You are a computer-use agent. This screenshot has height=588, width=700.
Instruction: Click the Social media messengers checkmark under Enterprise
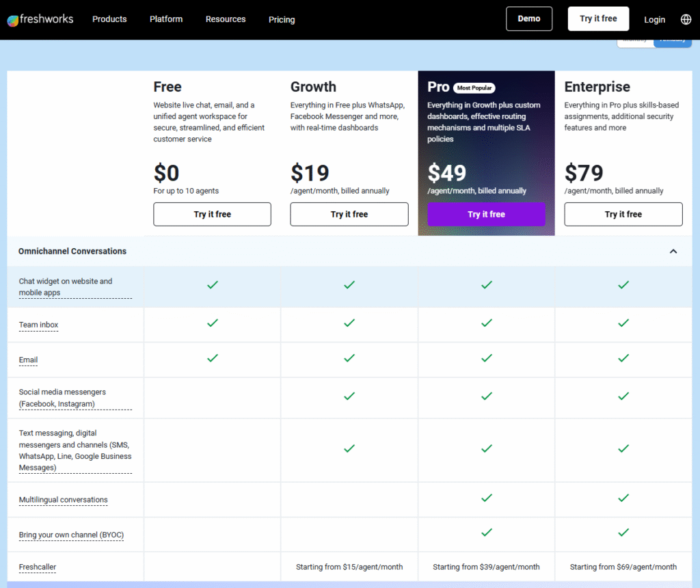(x=623, y=396)
